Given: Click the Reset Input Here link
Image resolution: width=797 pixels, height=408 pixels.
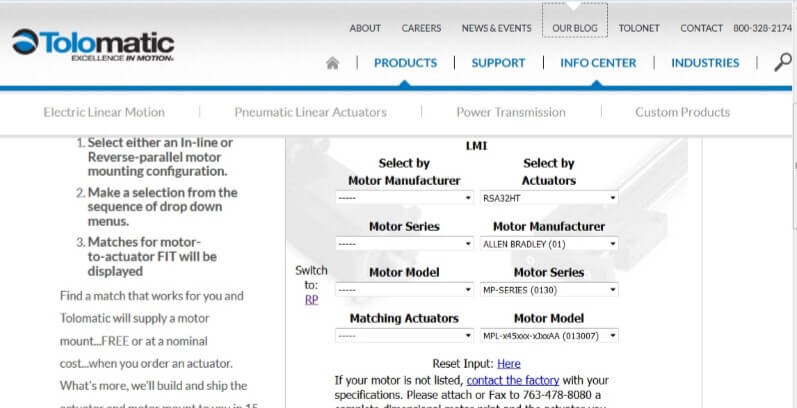Looking at the screenshot, I should click(x=509, y=364).
